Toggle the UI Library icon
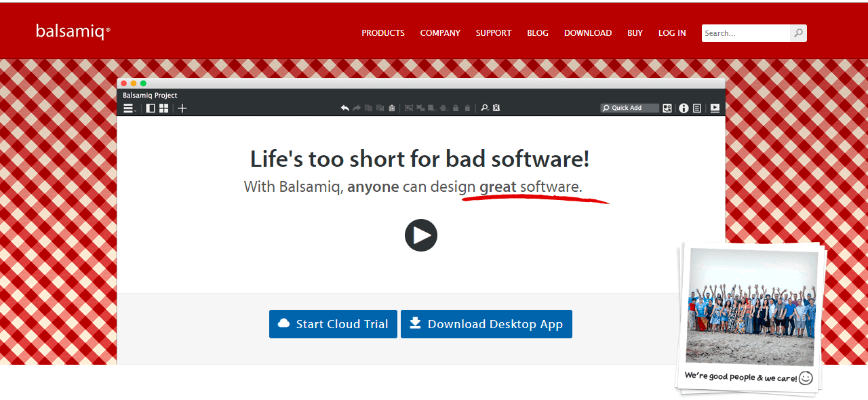The image size is (868, 400). (667, 108)
